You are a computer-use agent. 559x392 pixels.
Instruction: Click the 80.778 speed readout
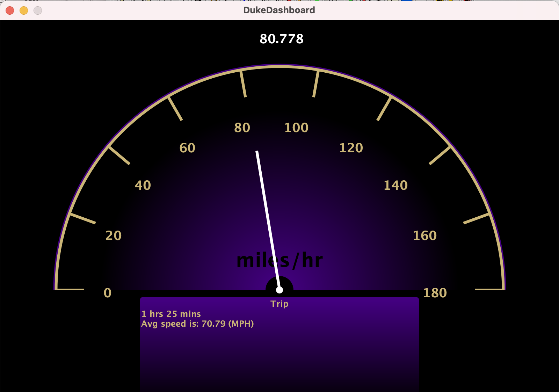tap(281, 39)
